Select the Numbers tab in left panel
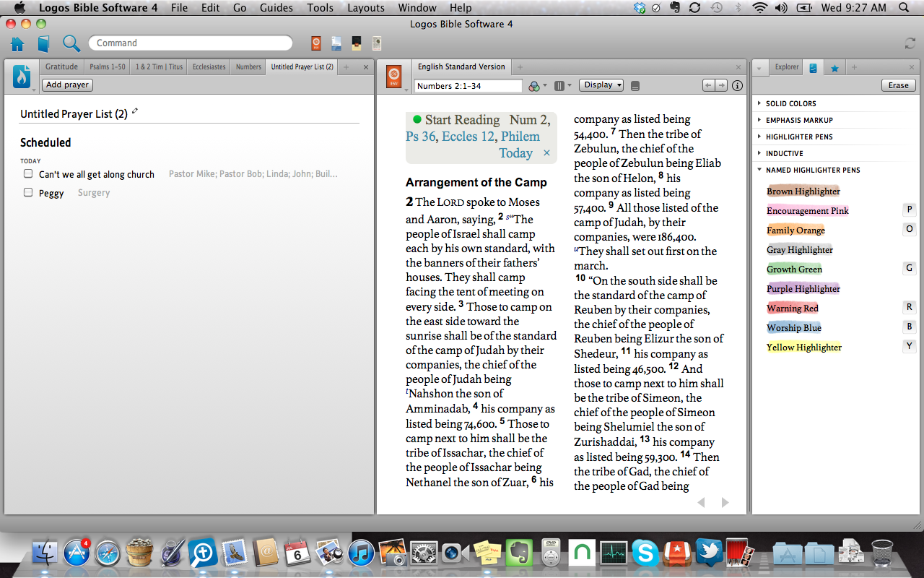The image size is (924, 578). 248,66
